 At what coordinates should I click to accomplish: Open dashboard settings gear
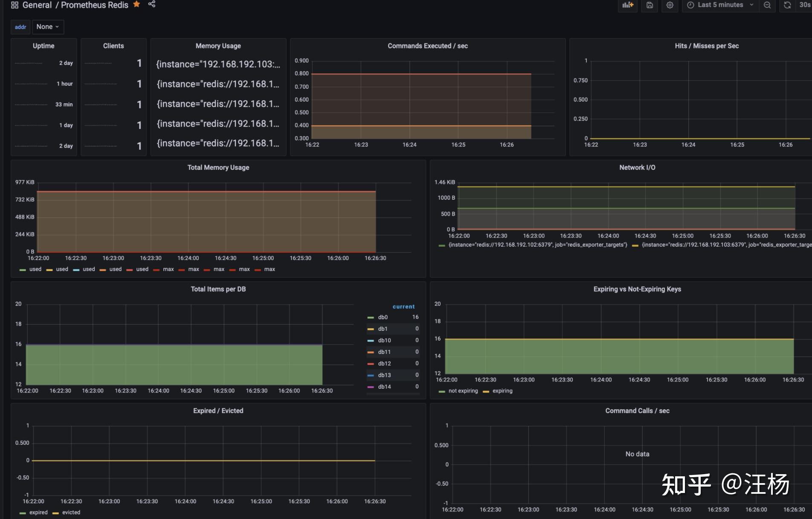(670, 5)
